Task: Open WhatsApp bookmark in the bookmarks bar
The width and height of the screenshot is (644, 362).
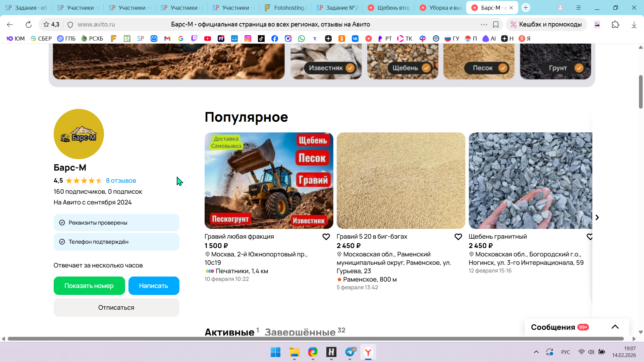Action: pyautogui.click(x=302, y=39)
